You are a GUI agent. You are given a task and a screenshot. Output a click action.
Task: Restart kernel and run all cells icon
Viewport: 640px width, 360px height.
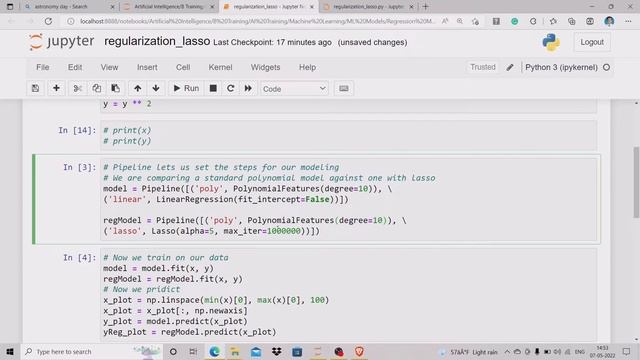coord(248,89)
